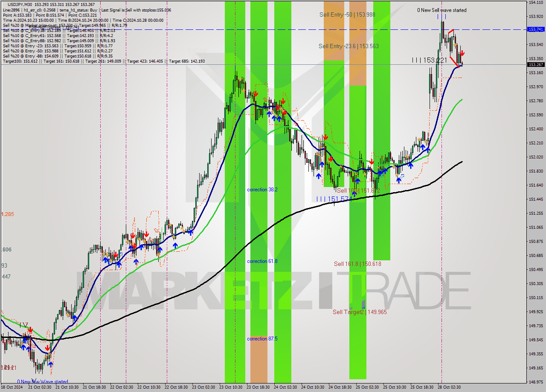
Task: Click the '21 Oct 02:30' time axis label
Action: (x=39, y=387)
